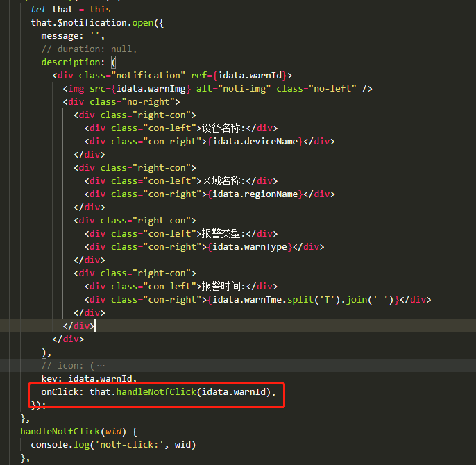This screenshot has height=465, width=476.
Task: Click the italic 'wid' parameter in the method signature
Action: pyautogui.click(x=114, y=432)
